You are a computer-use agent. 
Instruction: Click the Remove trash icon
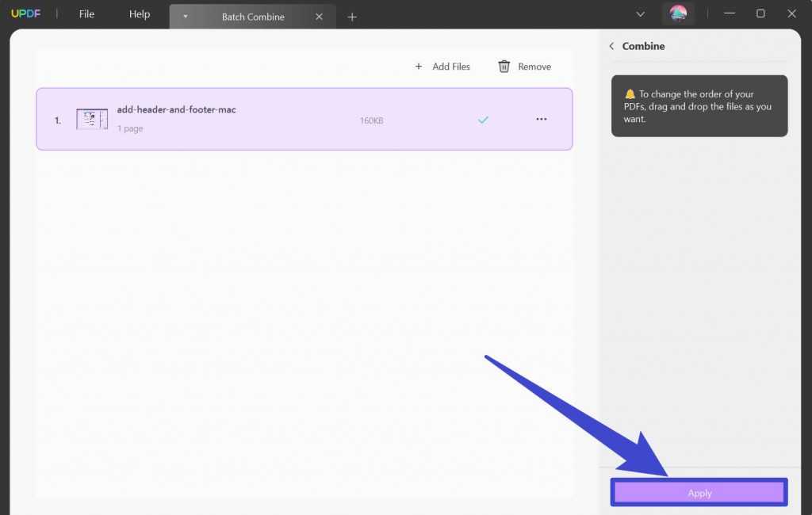pos(504,67)
